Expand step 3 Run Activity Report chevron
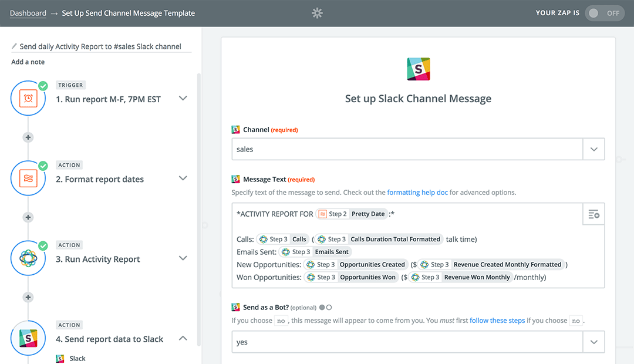The width and height of the screenshot is (634, 364). (x=183, y=258)
